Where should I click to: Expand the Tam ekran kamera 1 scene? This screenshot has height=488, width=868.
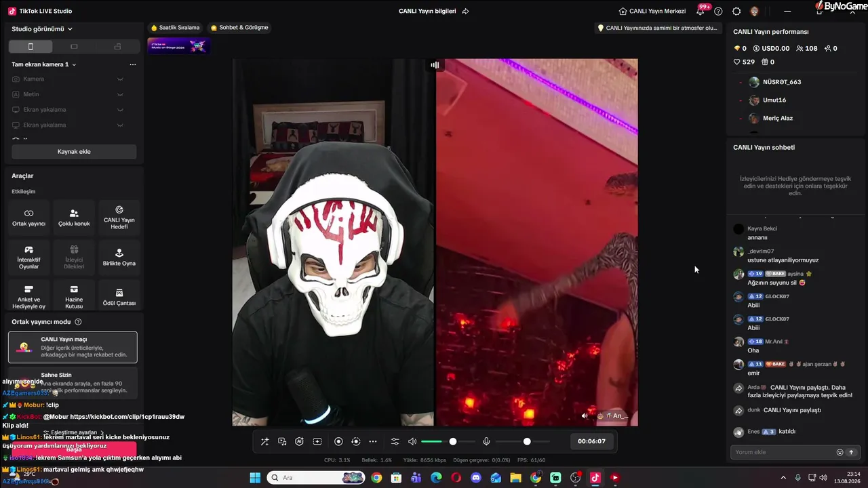point(44,64)
